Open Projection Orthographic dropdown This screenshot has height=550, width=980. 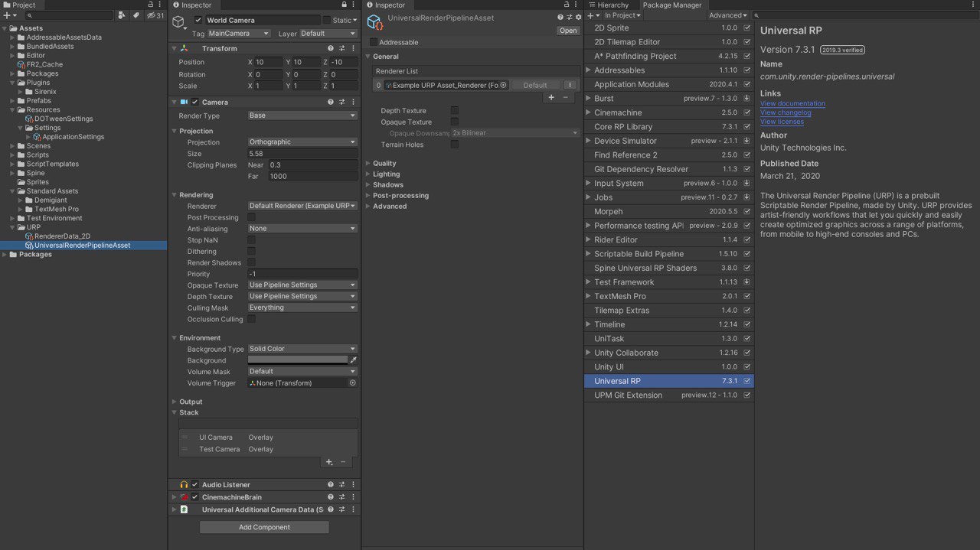[302, 142]
